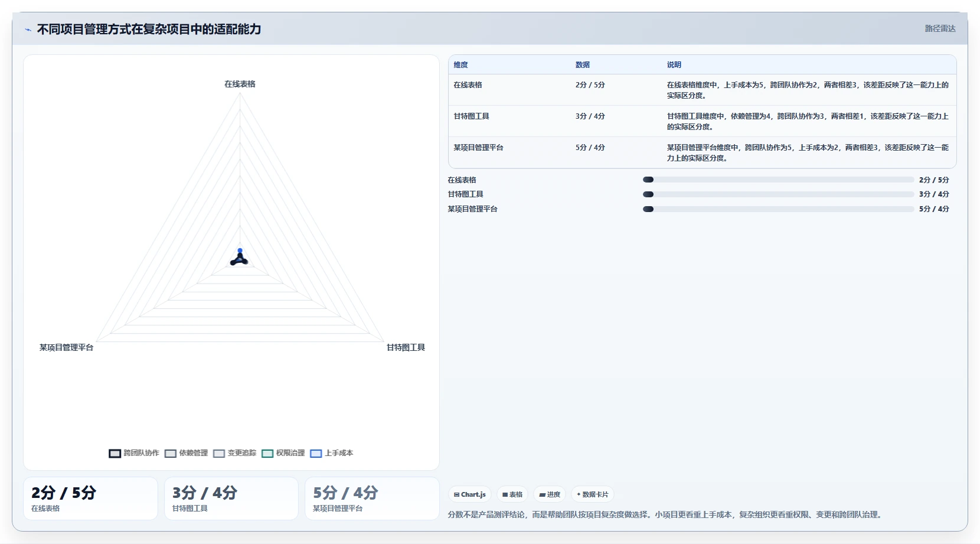Click the 某项目管理平台 label beside its progress bar

(x=472, y=209)
